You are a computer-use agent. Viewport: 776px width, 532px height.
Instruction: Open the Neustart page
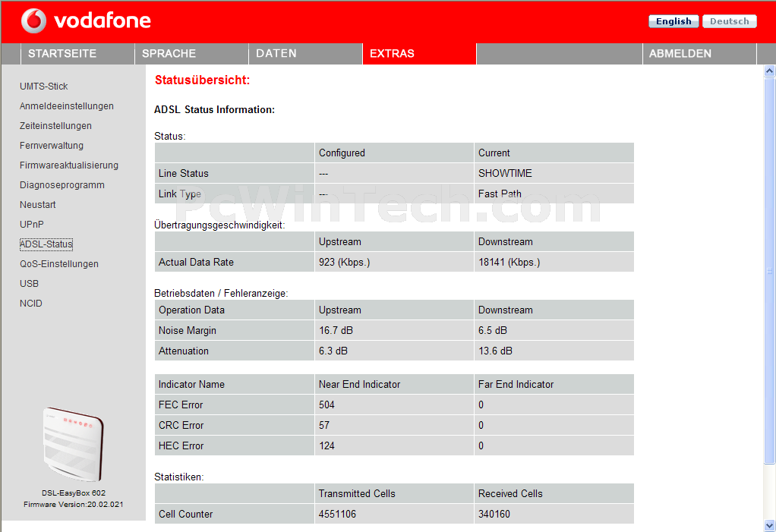pyautogui.click(x=38, y=205)
